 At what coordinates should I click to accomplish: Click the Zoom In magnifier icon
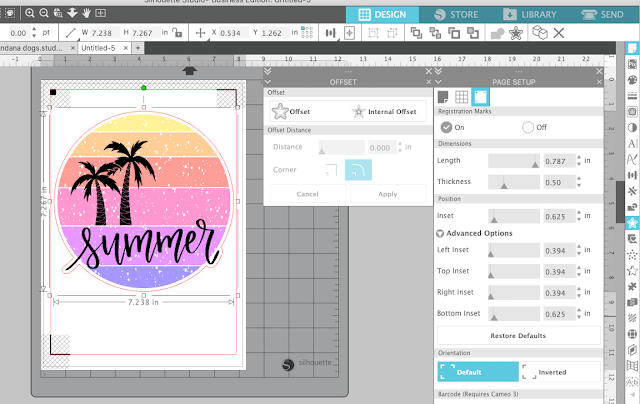pos(29,13)
